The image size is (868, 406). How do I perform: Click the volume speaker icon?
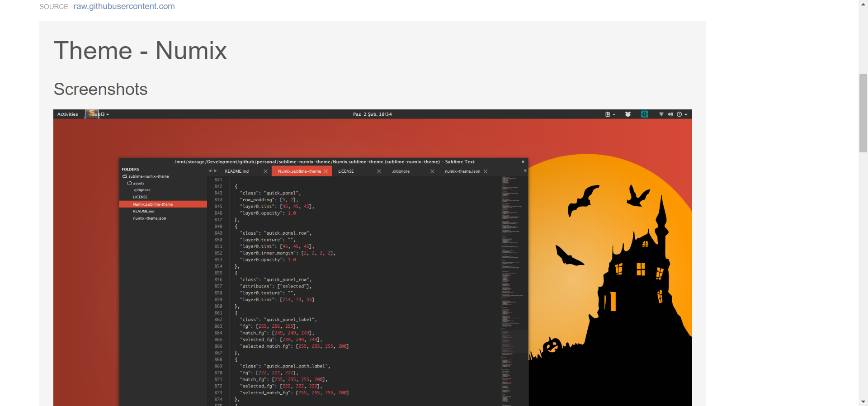click(670, 114)
